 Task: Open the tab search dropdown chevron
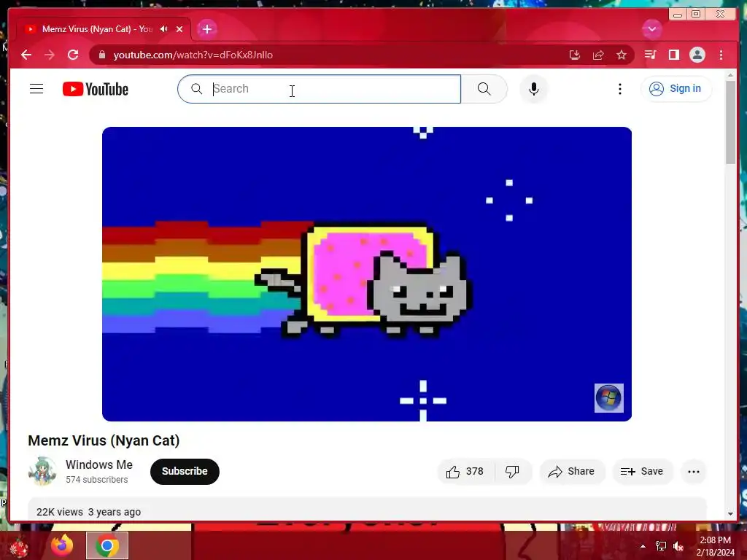[651, 29]
